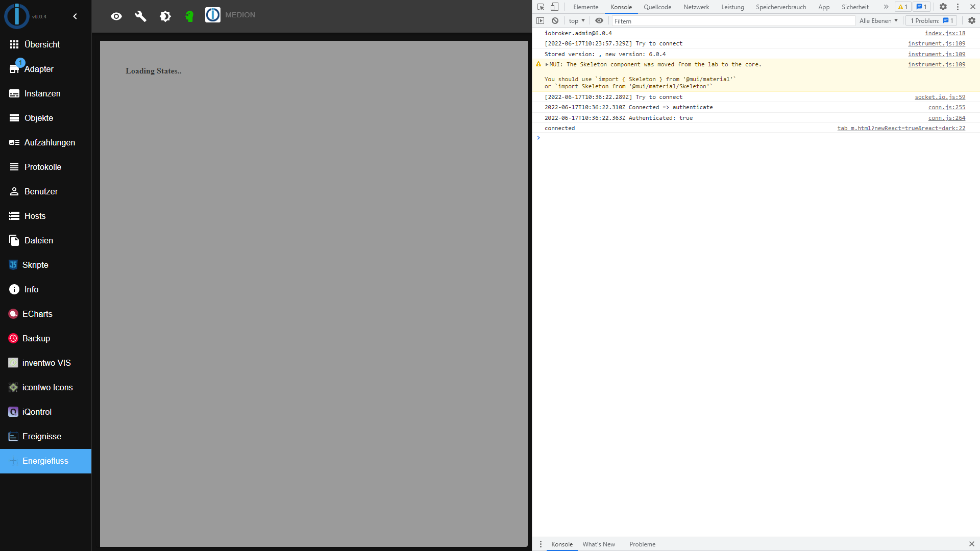Open the inventwo VIS icon
The height and width of the screenshot is (551, 980).
[13, 363]
